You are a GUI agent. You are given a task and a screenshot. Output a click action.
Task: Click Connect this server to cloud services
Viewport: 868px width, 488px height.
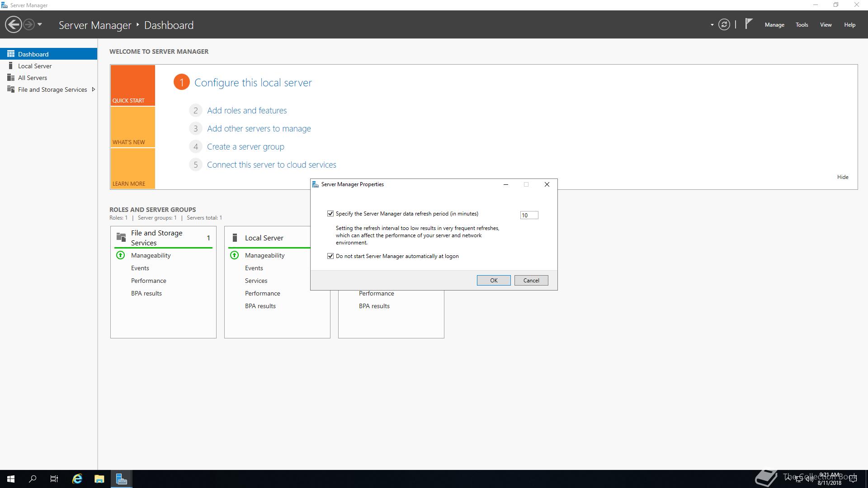pos(272,164)
